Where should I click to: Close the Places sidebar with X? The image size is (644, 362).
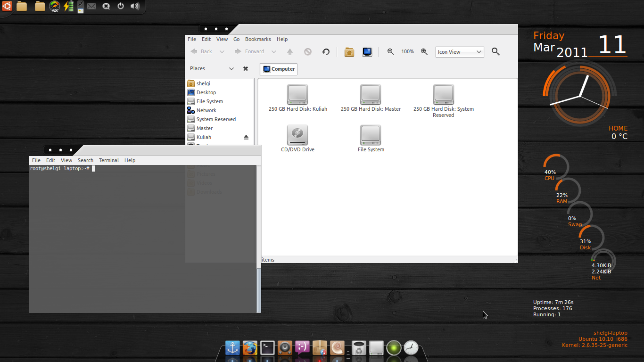246,69
